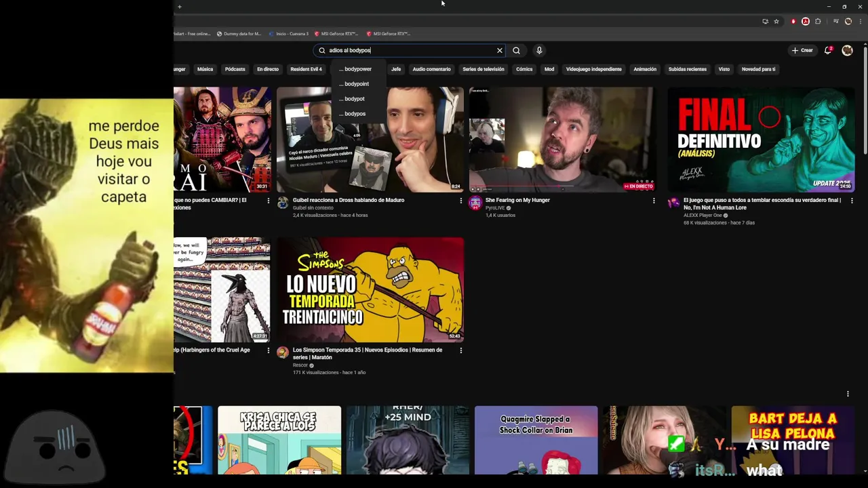Image resolution: width=868 pixels, height=488 pixels.
Task: Clear the YouTube search box text
Action: (500, 50)
